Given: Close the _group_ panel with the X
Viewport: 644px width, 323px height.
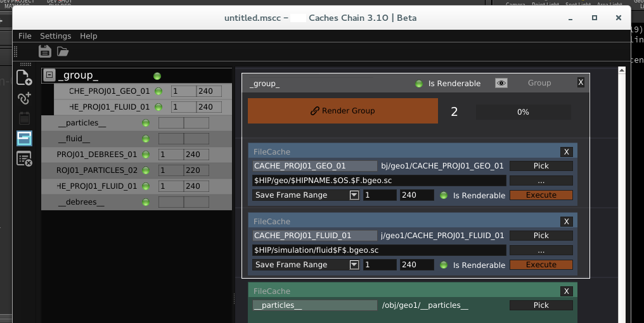Looking at the screenshot, I should (581, 82).
